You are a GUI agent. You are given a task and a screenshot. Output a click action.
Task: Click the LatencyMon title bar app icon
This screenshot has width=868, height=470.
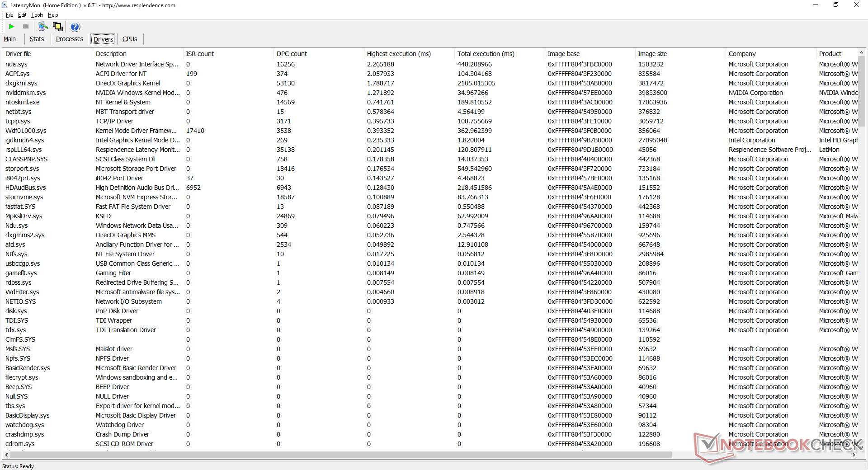pyautogui.click(x=5, y=5)
